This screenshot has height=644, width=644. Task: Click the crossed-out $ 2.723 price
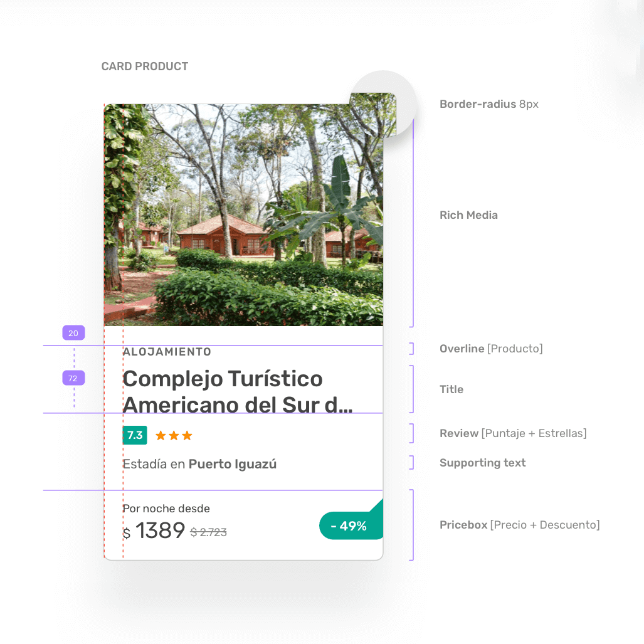pos(208,532)
